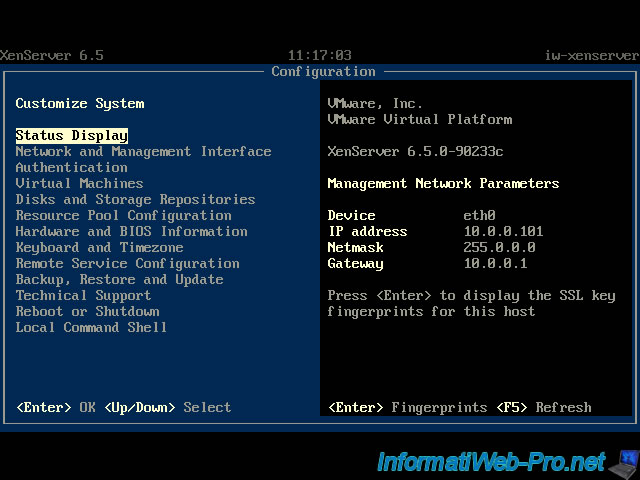
Task: Click the Customize System heading
Action: tap(80, 103)
